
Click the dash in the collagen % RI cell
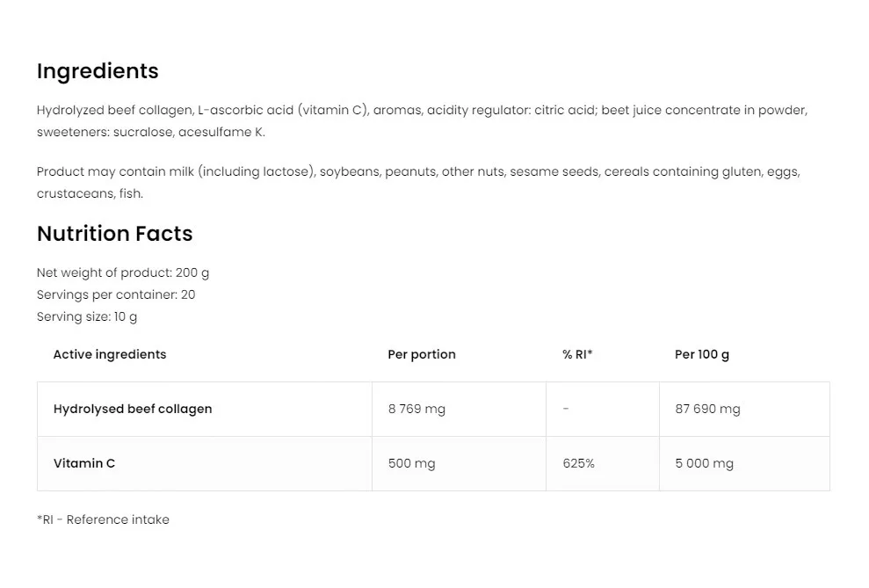point(566,409)
